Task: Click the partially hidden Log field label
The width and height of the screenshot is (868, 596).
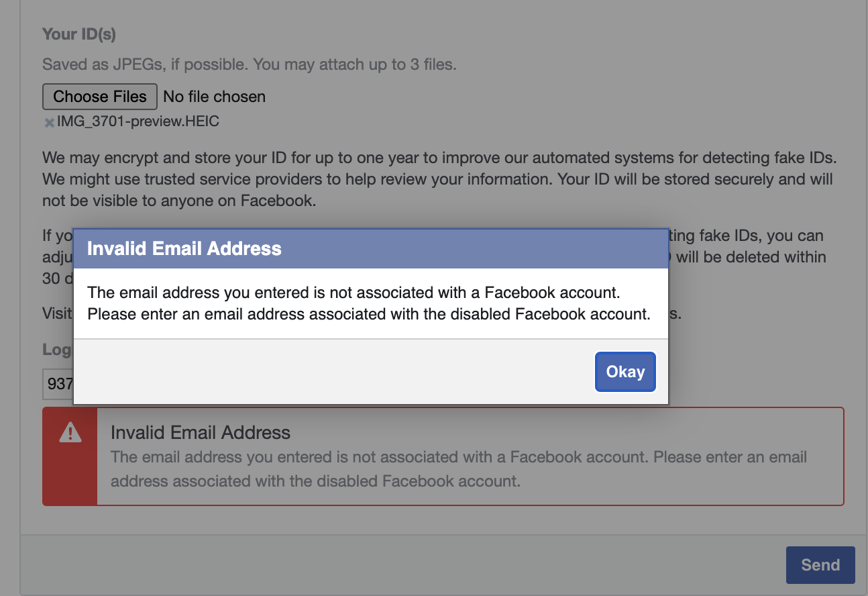Action: 58,349
